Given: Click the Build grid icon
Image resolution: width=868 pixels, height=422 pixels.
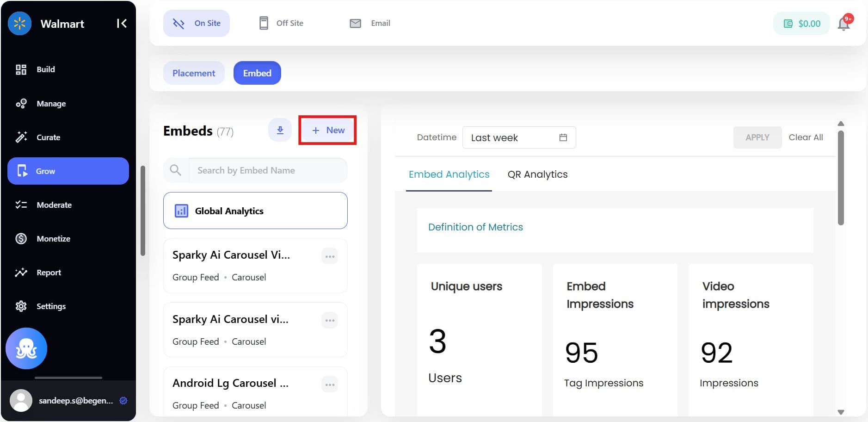Looking at the screenshot, I should [21, 69].
